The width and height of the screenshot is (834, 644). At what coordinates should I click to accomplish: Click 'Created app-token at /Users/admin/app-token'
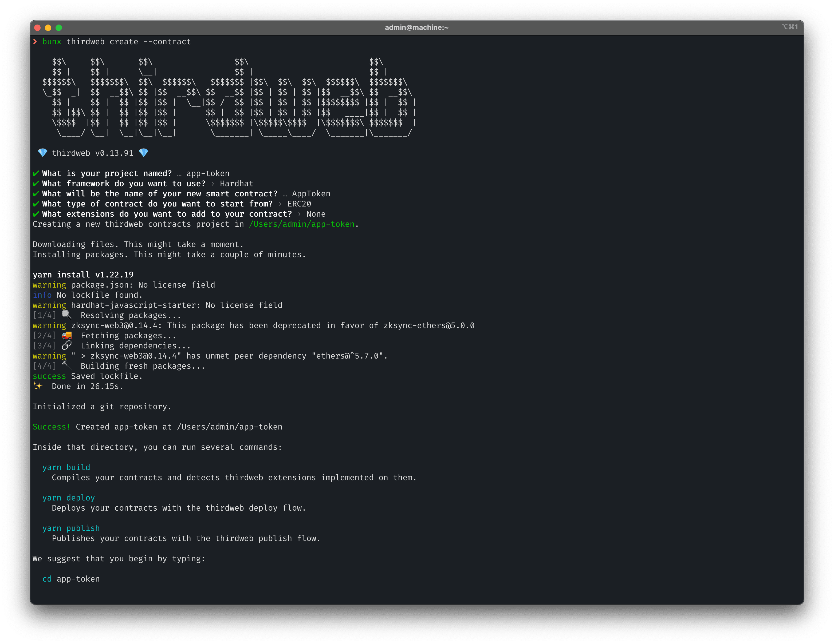point(179,427)
